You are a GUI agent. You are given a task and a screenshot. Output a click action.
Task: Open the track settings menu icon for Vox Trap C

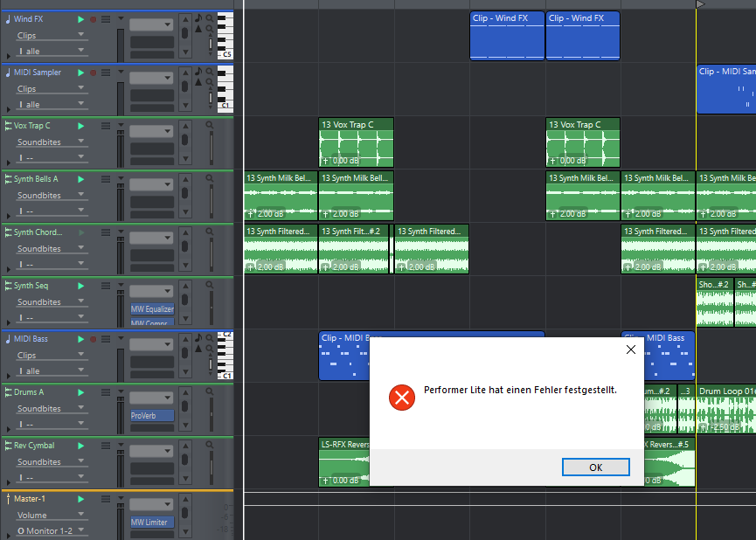106,126
